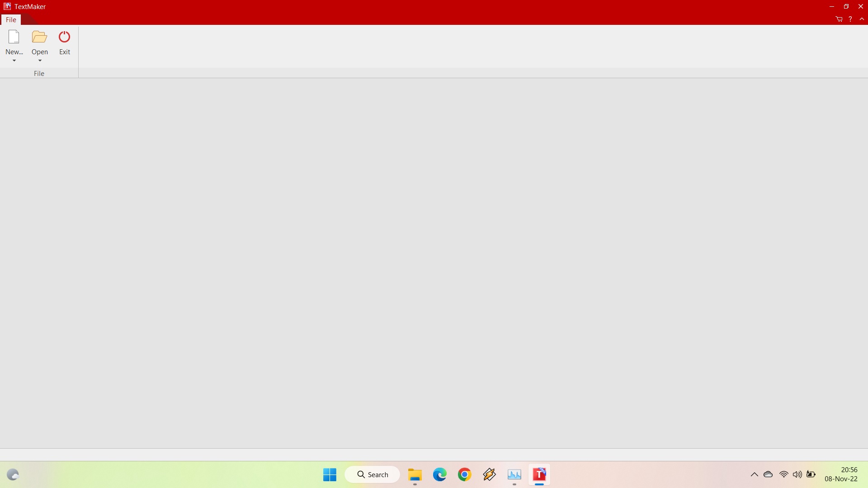This screenshot has width=868, height=488.
Task: Click the Open folder icon
Action: (x=40, y=37)
